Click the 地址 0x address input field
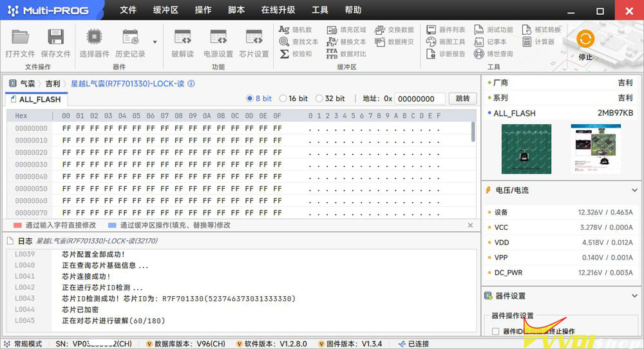This screenshot has width=644, height=349. tap(419, 99)
